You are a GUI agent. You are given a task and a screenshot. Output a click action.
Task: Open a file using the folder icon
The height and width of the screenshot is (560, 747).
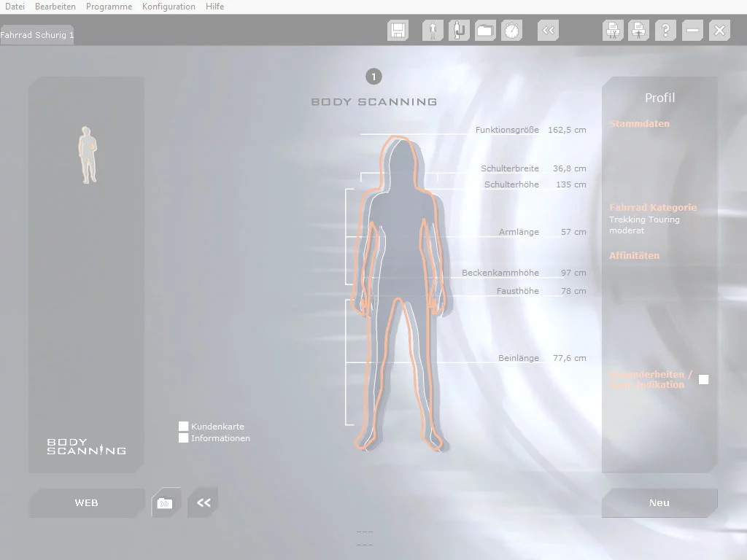[485, 30]
